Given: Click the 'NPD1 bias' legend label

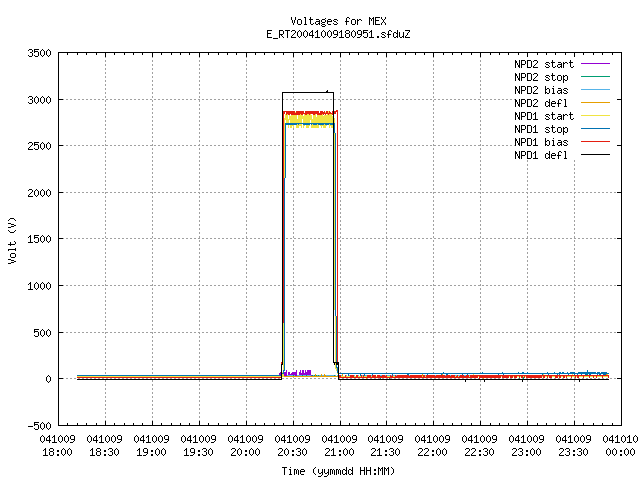Looking at the screenshot, I should [541, 142].
